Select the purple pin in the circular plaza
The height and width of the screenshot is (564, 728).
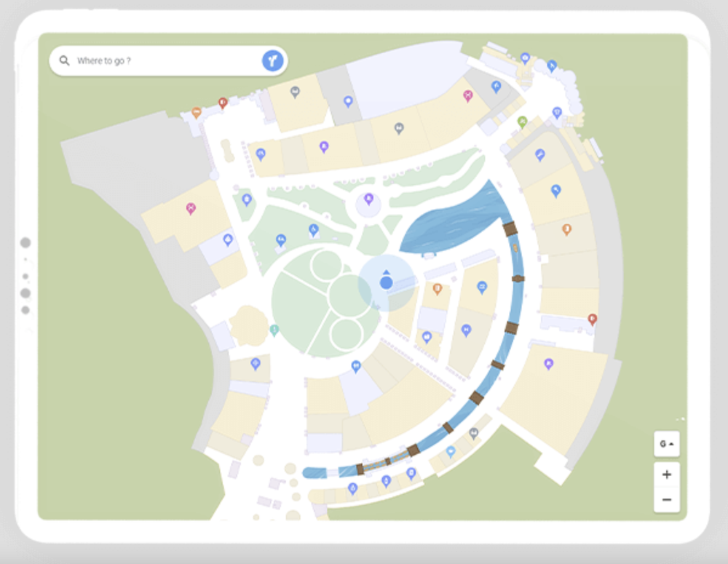(x=368, y=200)
